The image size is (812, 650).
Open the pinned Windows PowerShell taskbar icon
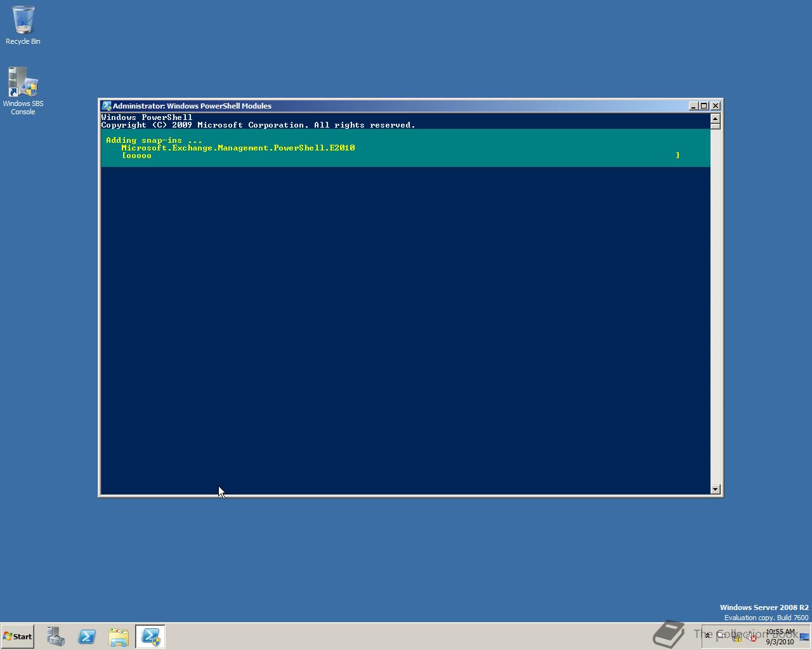click(x=87, y=637)
